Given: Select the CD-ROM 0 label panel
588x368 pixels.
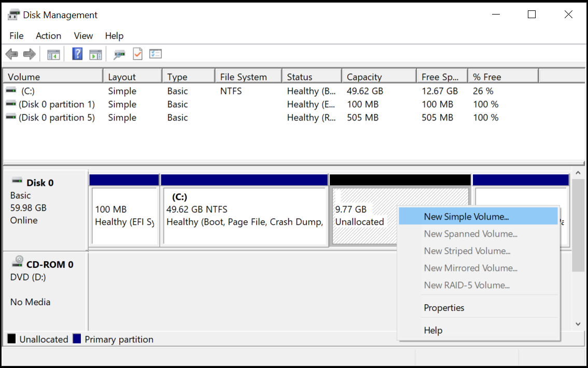Looking at the screenshot, I should click(x=46, y=291).
